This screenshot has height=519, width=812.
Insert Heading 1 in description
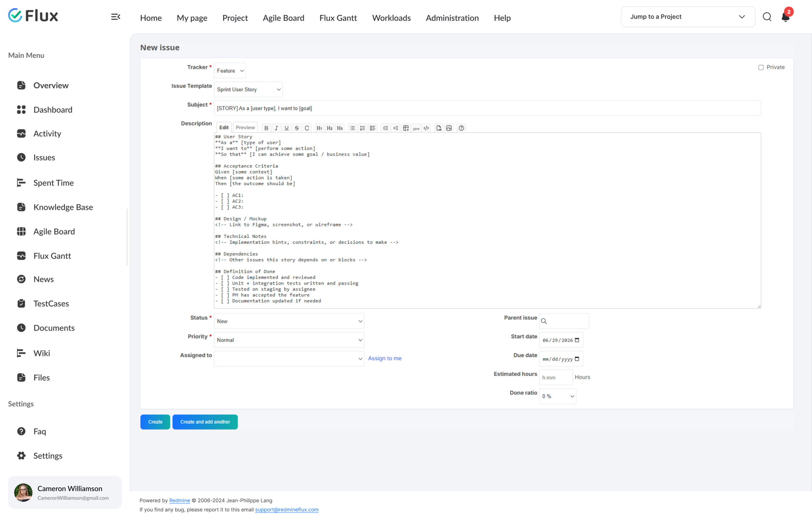tap(319, 128)
